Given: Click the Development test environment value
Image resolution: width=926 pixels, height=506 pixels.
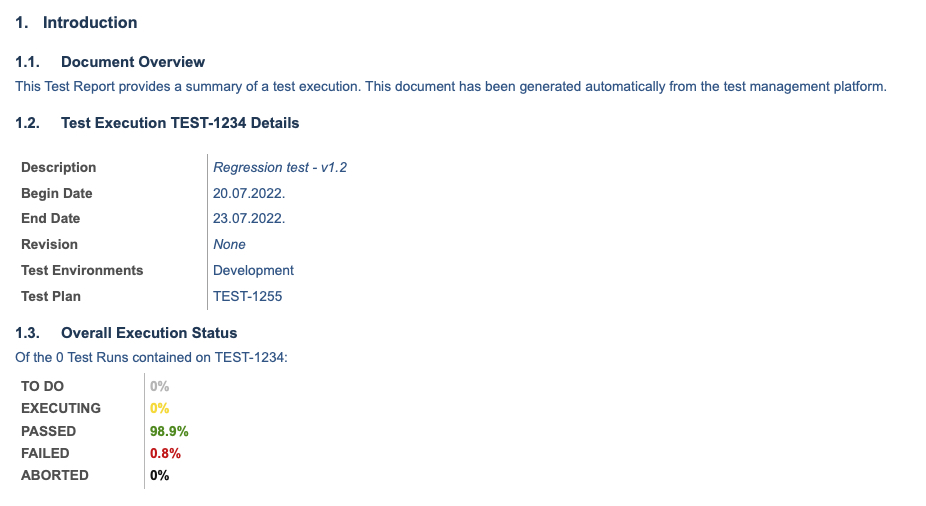Looking at the screenshot, I should click(x=253, y=270).
